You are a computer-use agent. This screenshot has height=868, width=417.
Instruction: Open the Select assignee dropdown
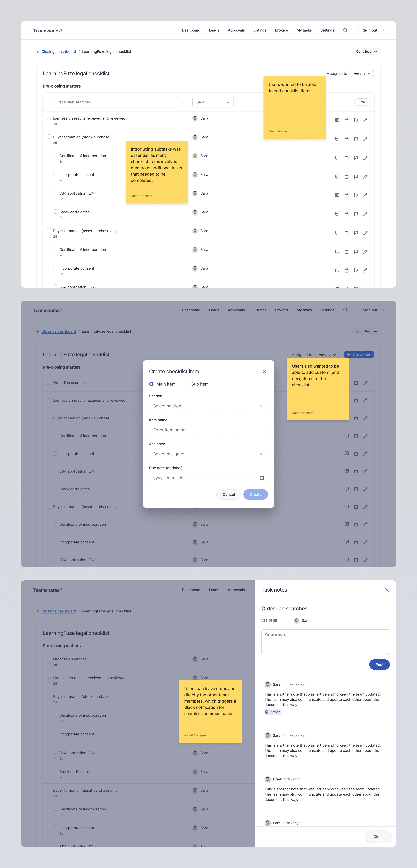[x=208, y=454]
